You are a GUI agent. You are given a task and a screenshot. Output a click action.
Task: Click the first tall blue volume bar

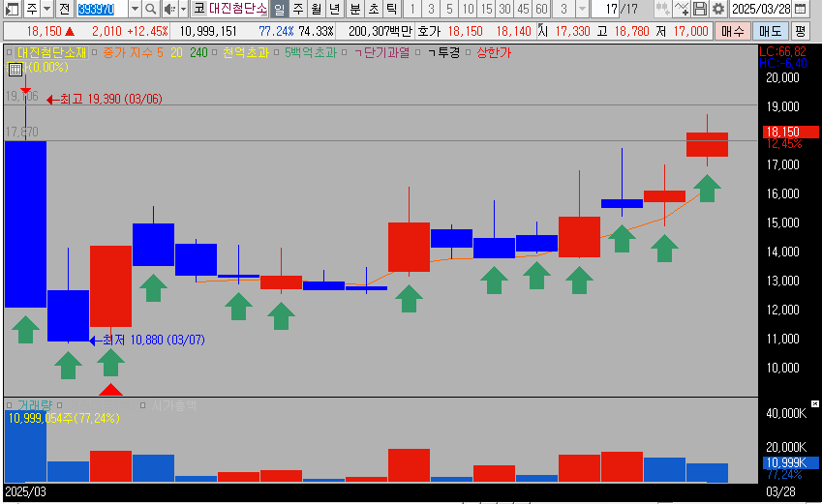pyautogui.click(x=26, y=446)
